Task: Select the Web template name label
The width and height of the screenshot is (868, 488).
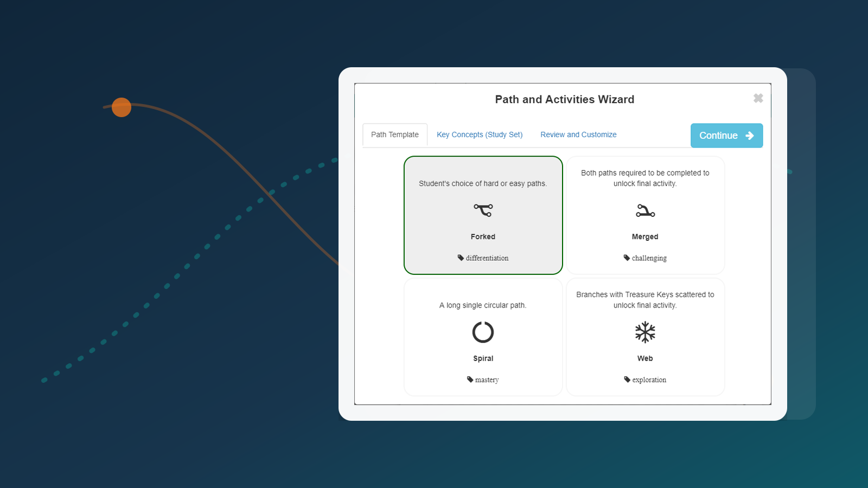Action: [645, 358]
